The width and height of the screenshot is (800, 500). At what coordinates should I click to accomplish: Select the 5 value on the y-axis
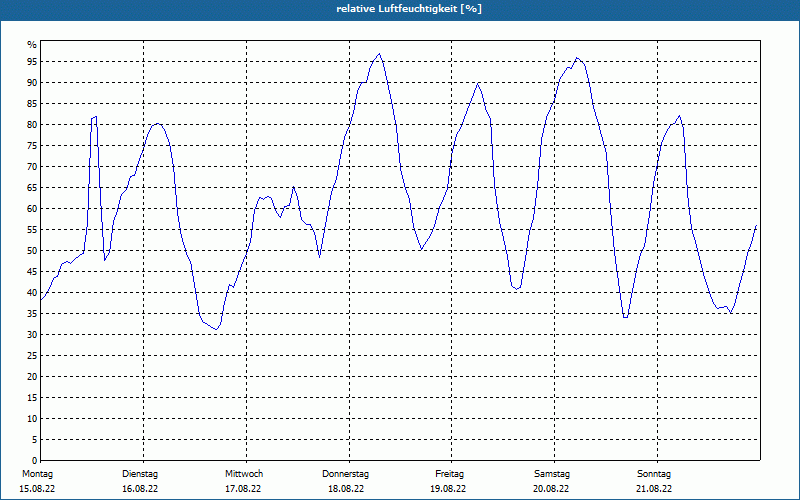34,439
